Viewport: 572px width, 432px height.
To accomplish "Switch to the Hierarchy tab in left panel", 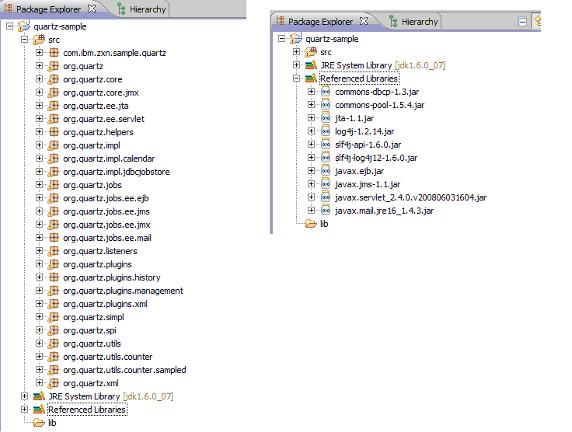I will (142, 9).
